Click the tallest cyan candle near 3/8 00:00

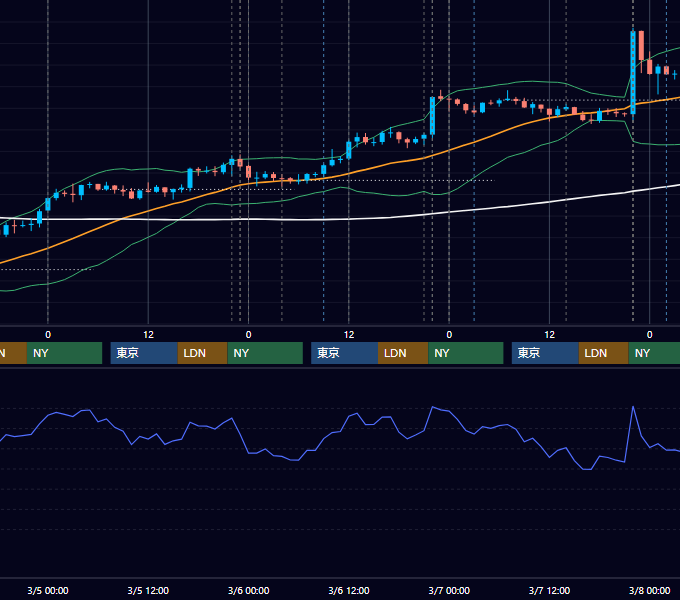point(633,72)
